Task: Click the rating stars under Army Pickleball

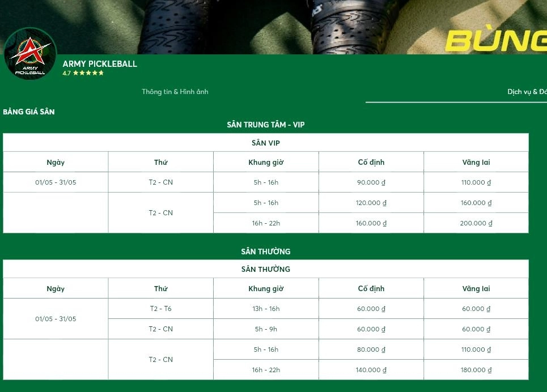Action: (x=88, y=73)
